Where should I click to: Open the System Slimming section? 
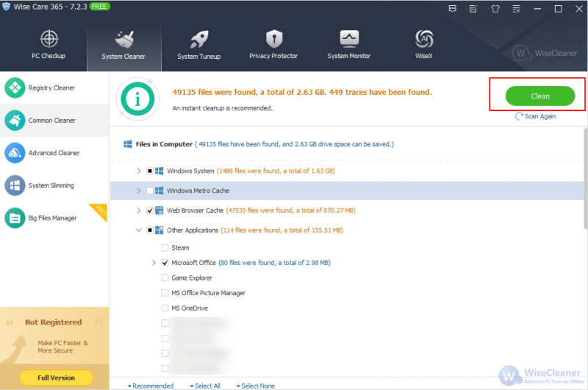click(x=54, y=185)
